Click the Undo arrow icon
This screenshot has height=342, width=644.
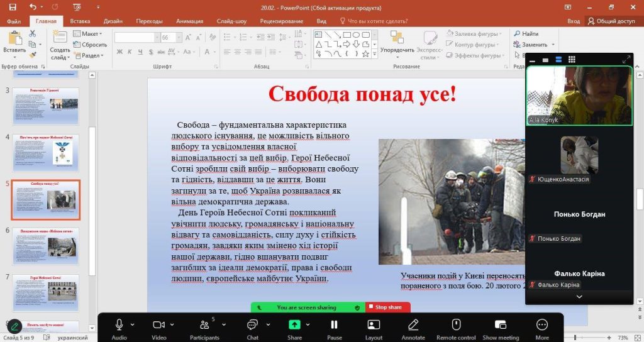(x=33, y=7)
